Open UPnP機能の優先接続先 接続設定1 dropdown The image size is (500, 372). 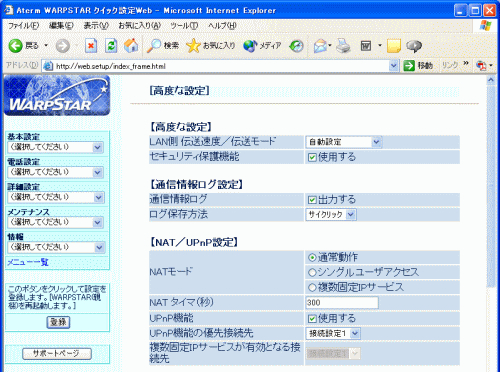[333, 333]
